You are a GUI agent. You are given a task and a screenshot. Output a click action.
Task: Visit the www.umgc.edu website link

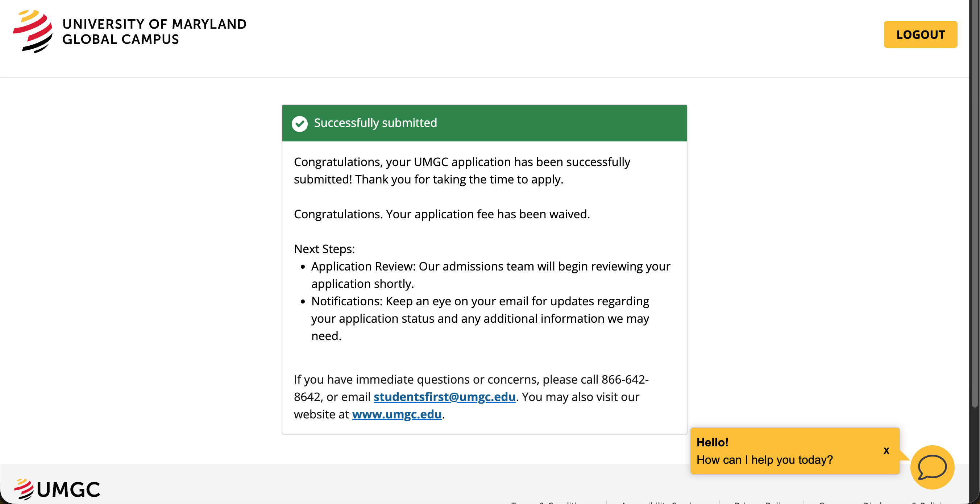point(397,414)
